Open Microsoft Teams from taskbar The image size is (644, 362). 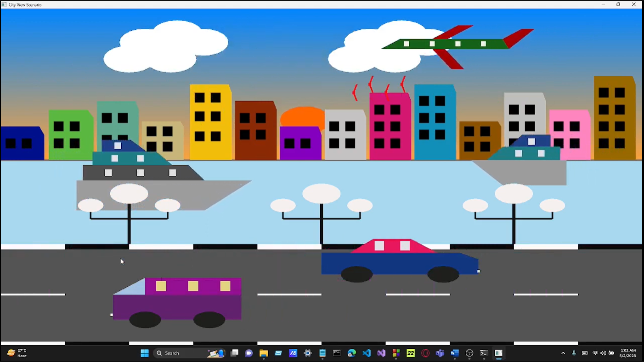pyautogui.click(x=440, y=353)
